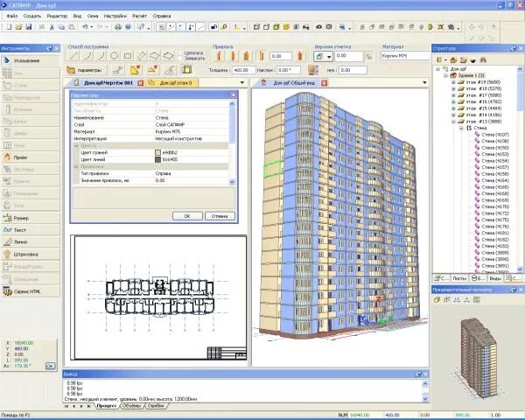Click the Цвет граней color swatch
This screenshot has height=420, width=525.
(x=158, y=152)
